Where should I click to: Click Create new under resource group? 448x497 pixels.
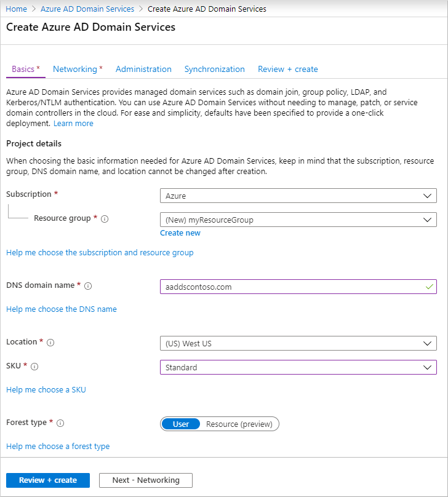pos(180,233)
